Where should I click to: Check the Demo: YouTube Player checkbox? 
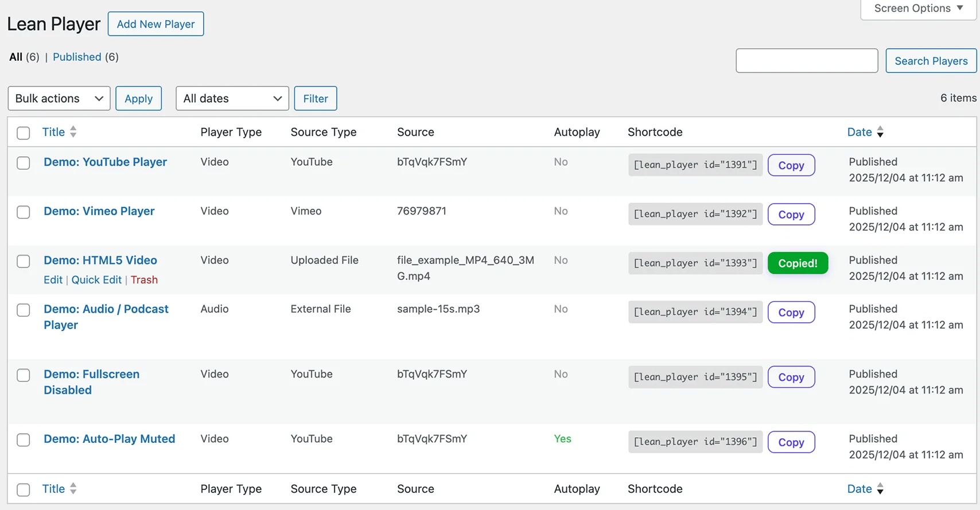(24, 163)
